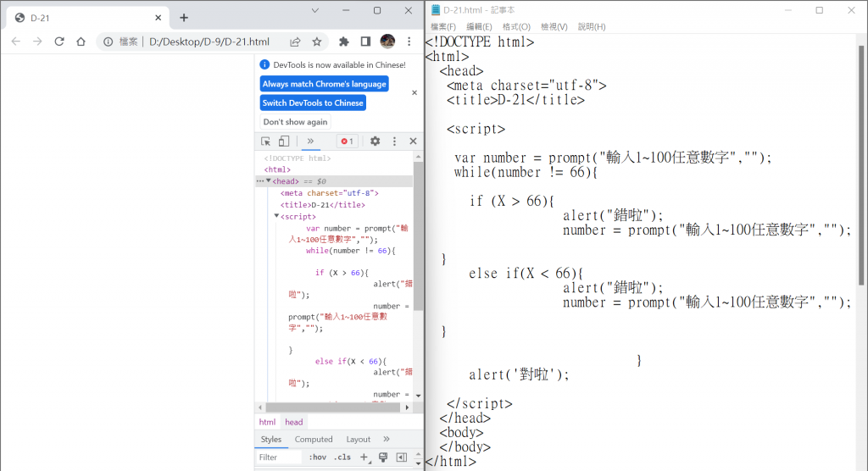This screenshot has width=868, height=471.
Task: Click elements panel vertical scrollbar
Action: pyautogui.click(x=418, y=235)
